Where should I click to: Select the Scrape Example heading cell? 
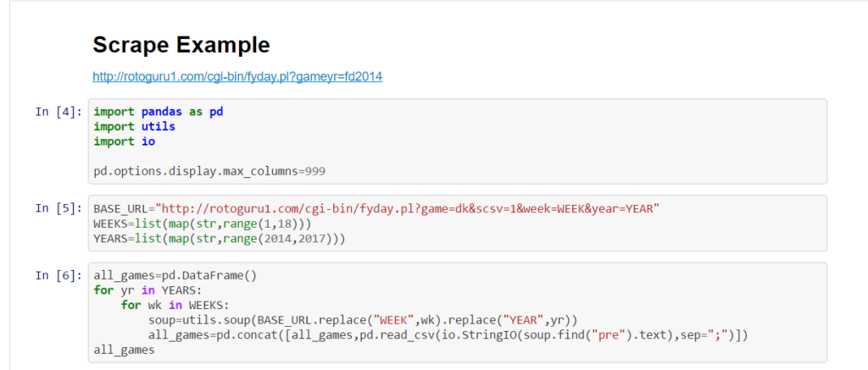click(181, 44)
